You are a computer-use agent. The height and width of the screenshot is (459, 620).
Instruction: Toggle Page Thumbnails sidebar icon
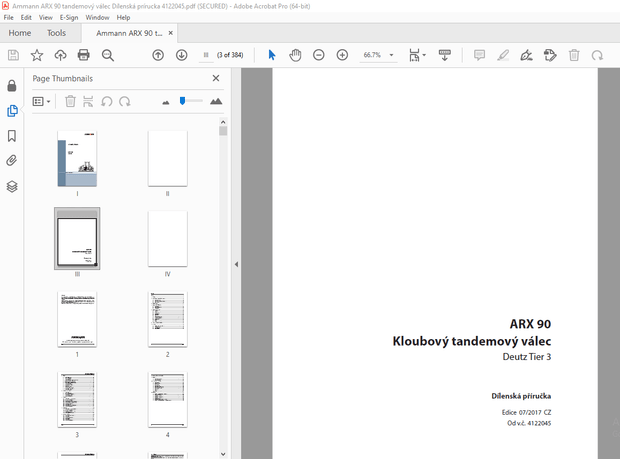[12, 111]
